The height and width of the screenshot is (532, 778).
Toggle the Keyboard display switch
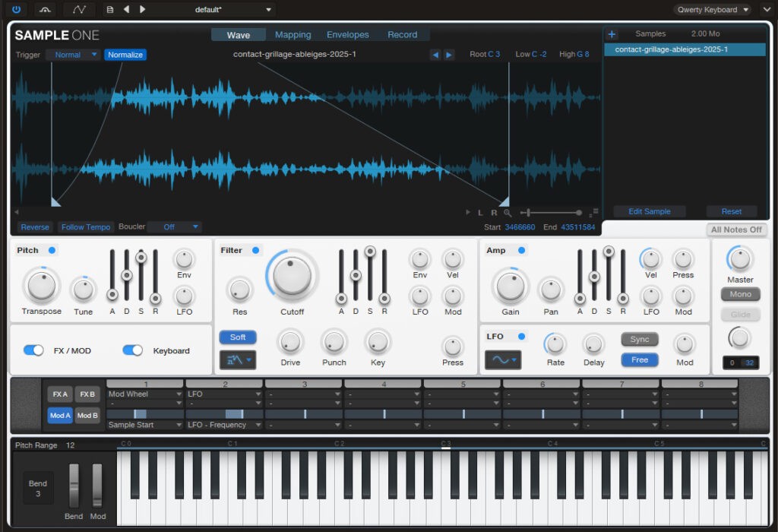tap(133, 350)
